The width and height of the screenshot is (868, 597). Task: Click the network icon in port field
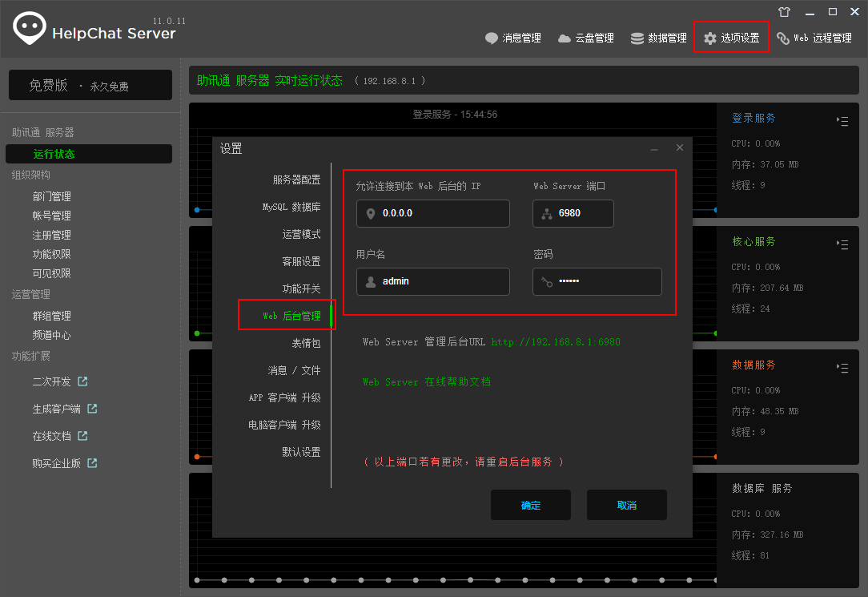pyautogui.click(x=546, y=213)
